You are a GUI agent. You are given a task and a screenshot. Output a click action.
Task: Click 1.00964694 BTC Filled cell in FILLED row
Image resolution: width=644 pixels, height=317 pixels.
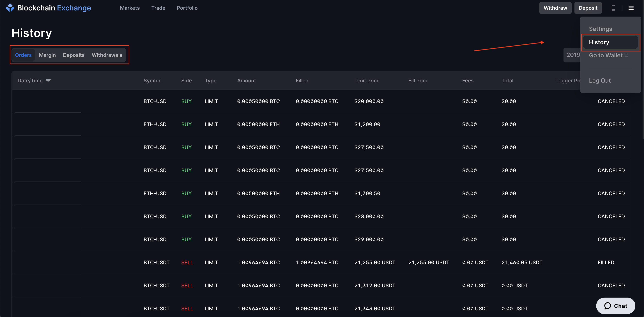click(317, 263)
